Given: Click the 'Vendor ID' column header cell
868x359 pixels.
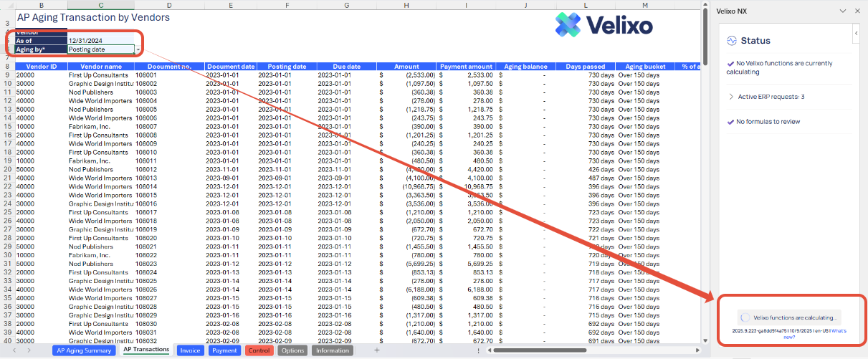Looking at the screenshot, I should coord(42,66).
